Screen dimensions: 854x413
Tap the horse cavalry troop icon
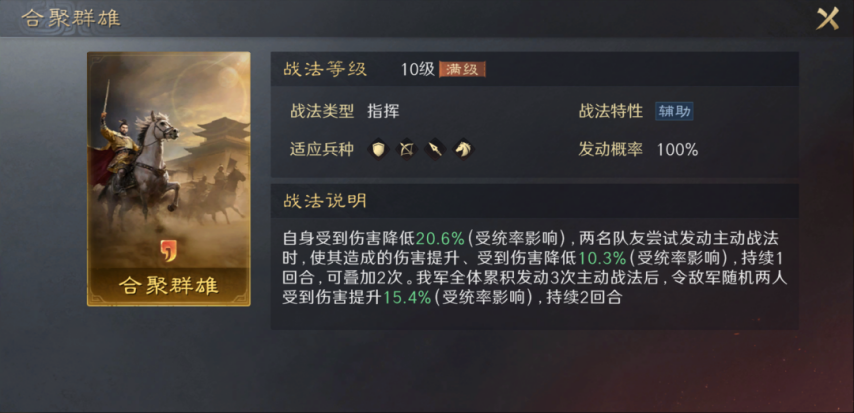(x=463, y=149)
